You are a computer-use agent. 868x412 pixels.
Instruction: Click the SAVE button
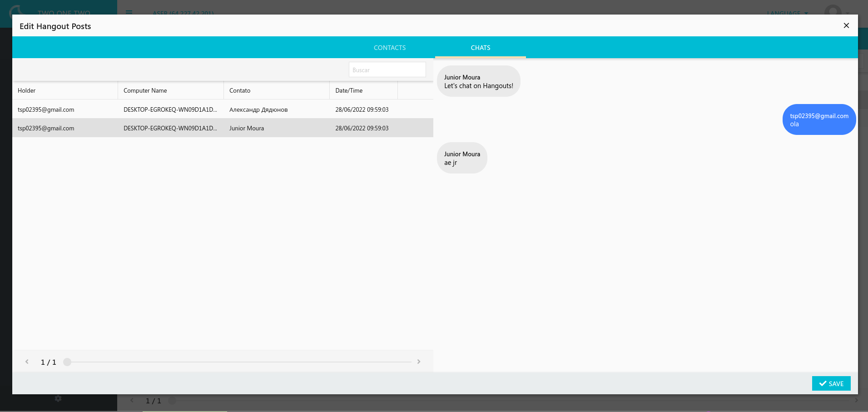pos(831,383)
